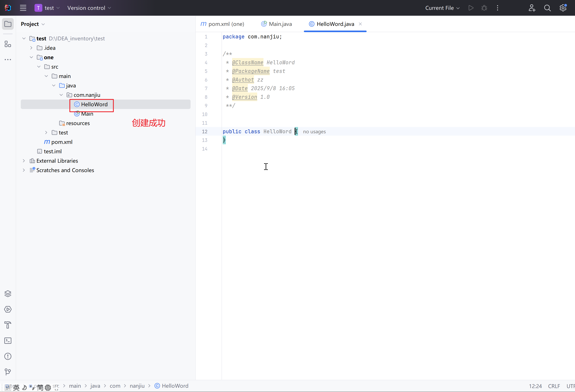Image resolution: width=575 pixels, height=392 pixels.
Task: Open the Project tool window icon
Action: (8, 24)
